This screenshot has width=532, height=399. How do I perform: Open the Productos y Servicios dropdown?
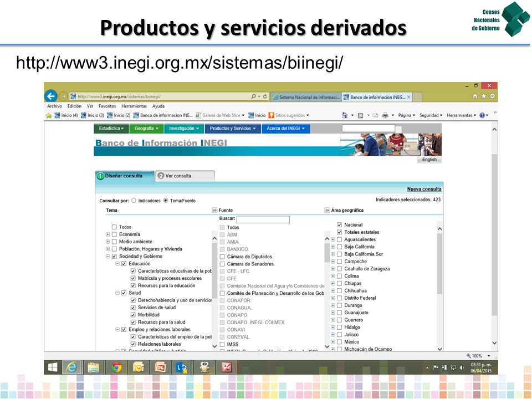click(x=232, y=129)
